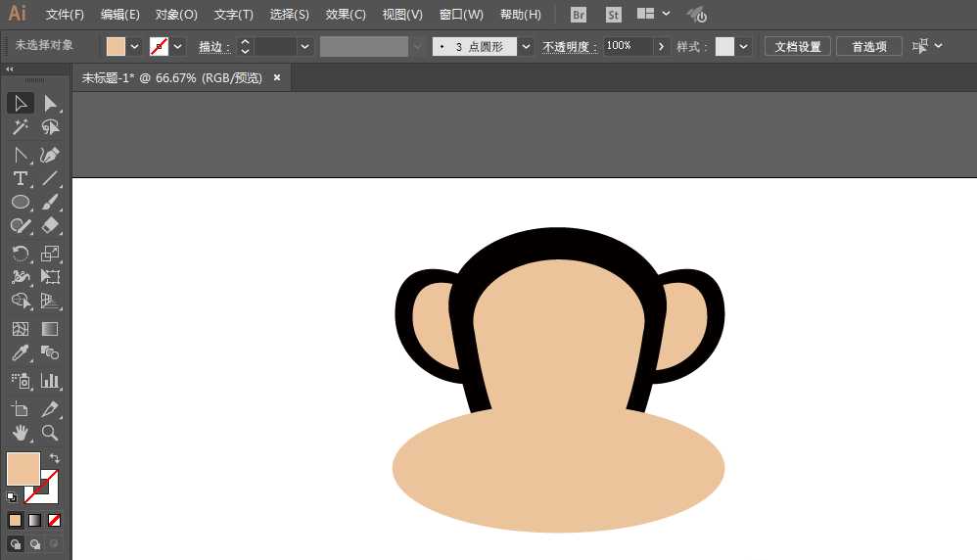977x560 pixels.
Task: Select the Ellipse tool
Action: coord(21,202)
